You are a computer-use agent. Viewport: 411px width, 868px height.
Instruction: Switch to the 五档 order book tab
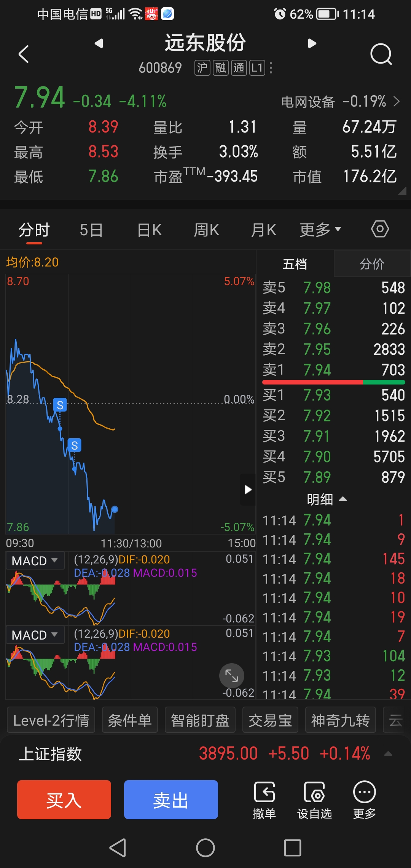(x=295, y=264)
